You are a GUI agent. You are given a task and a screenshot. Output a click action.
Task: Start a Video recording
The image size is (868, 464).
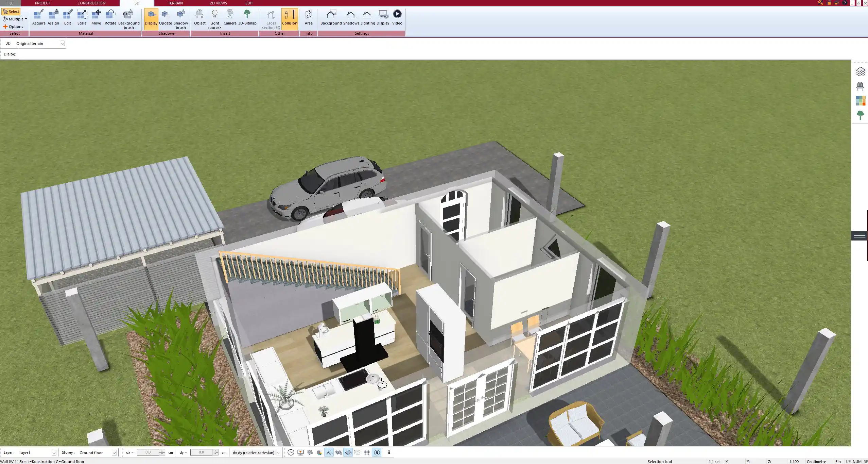tap(397, 16)
